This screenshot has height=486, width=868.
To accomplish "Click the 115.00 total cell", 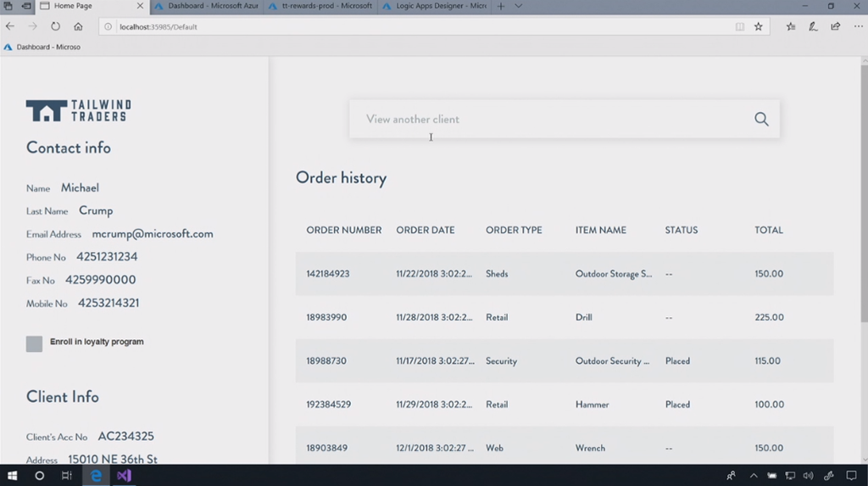I will click(767, 360).
